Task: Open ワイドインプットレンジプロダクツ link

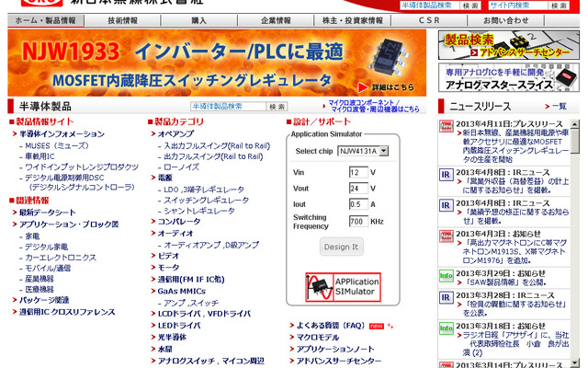Action: [x=82, y=167]
